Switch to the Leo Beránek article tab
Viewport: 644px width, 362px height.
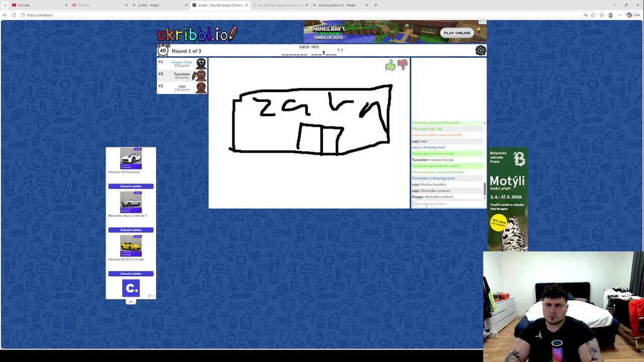point(280,5)
